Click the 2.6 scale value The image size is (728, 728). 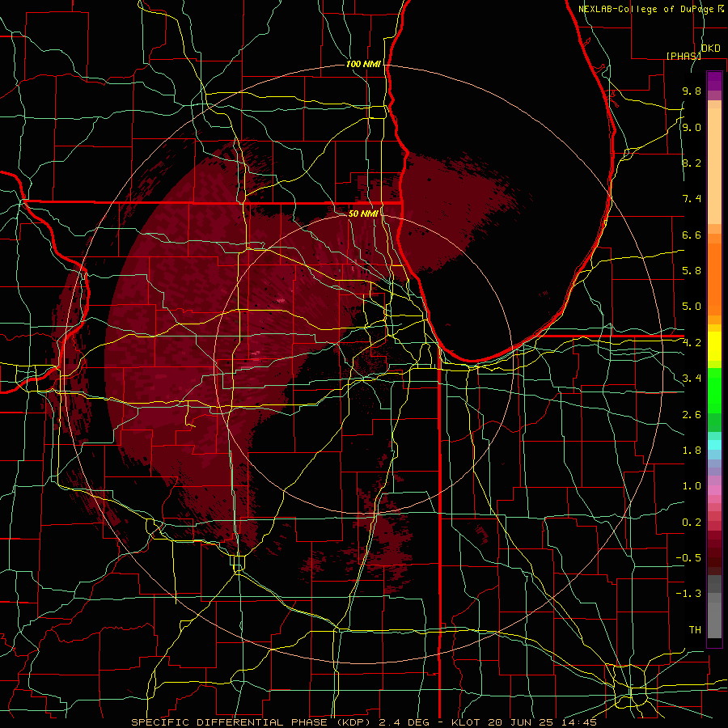click(692, 415)
